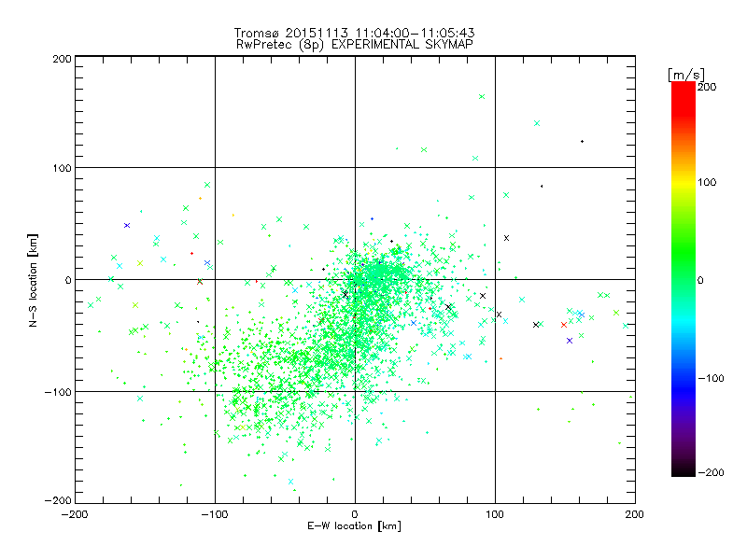The image size is (747, 560).
Task: Click the rainbow velocity color bar
Action: tap(684, 279)
